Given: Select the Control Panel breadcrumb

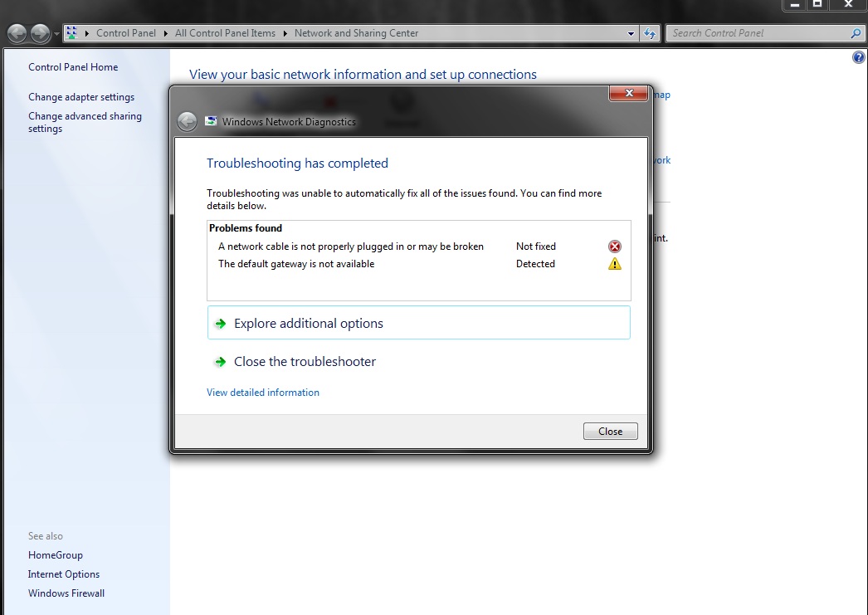Looking at the screenshot, I should pos(126,33).
